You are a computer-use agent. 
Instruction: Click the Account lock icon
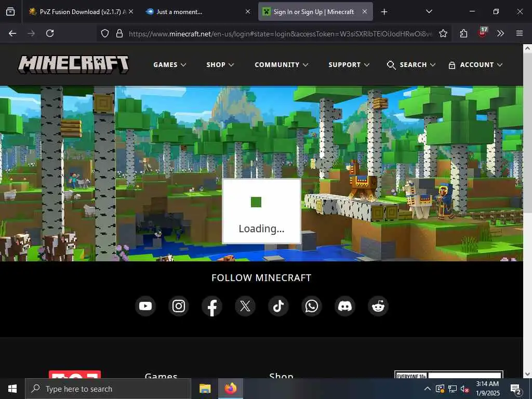click(451, 65)
